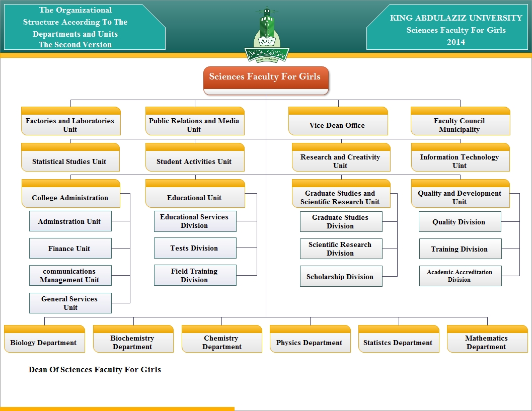The image size is (532, 411).
Task: Click the Training Division box
Action: pos(460,249)
